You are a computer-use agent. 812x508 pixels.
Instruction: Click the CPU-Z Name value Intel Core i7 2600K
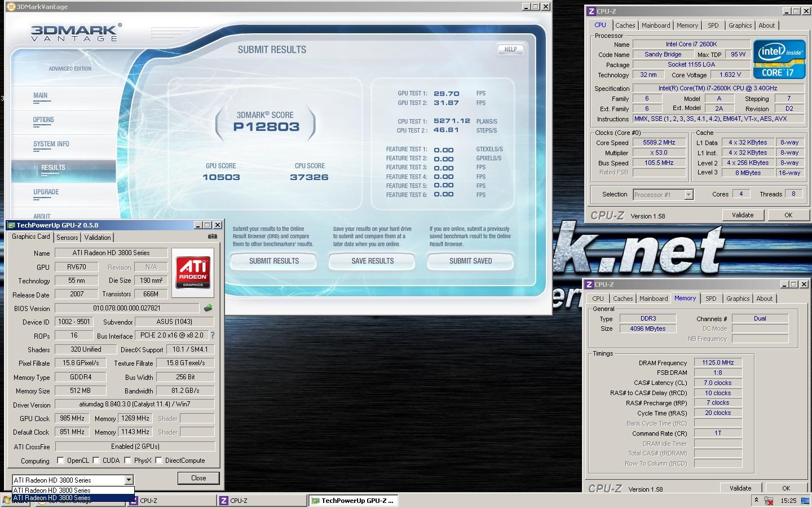pyautogui.click(x=691, y=44)
